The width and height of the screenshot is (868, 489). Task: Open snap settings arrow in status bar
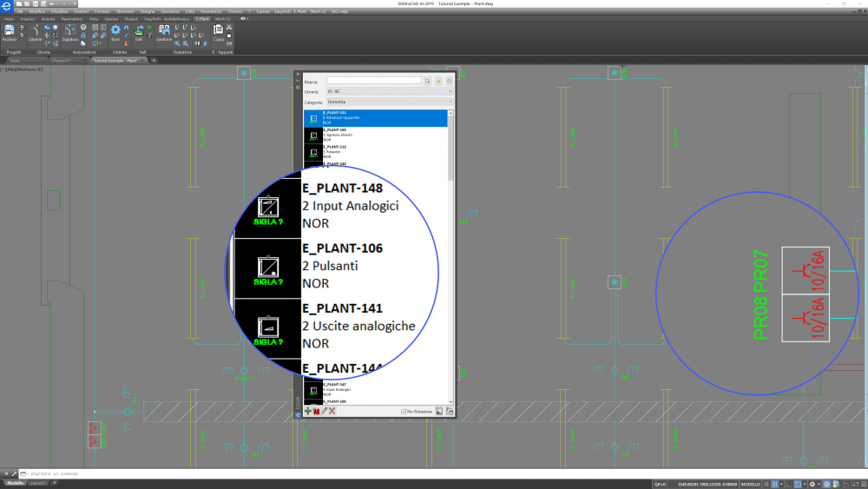781,484
